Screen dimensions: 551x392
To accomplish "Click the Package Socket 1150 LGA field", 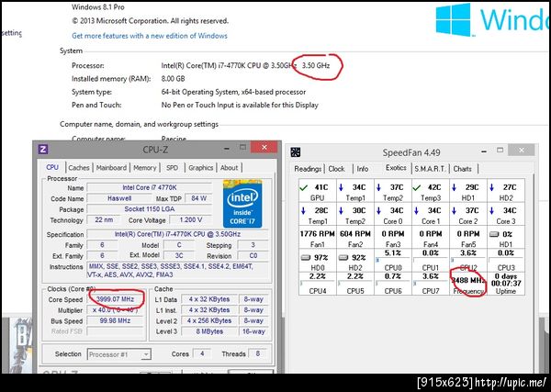I will (150, 209).
